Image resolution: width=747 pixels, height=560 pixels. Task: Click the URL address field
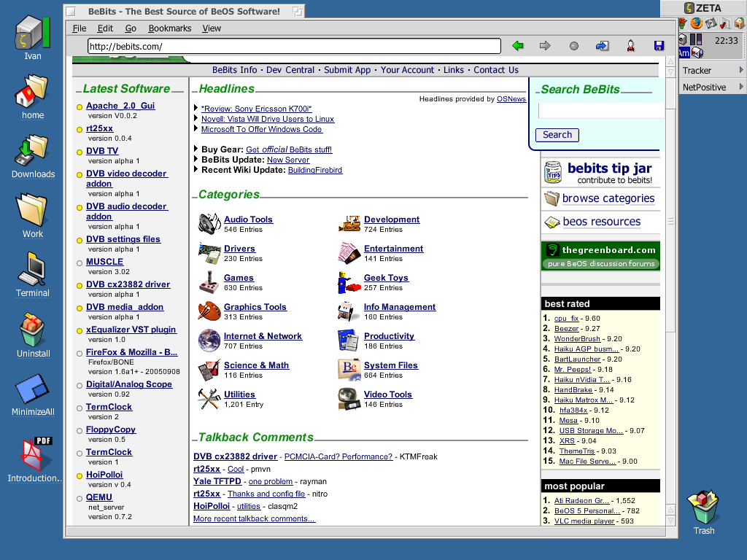(x=294, y=46)
